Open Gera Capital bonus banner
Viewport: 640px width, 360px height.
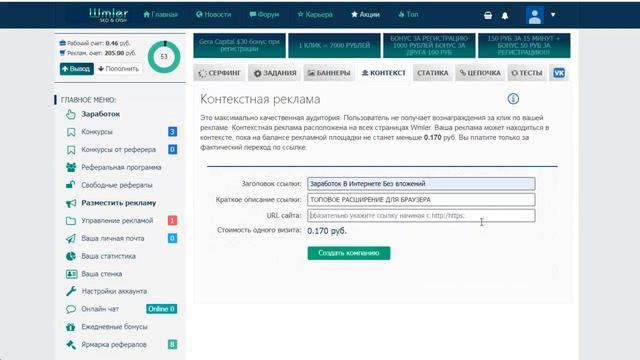240,45
